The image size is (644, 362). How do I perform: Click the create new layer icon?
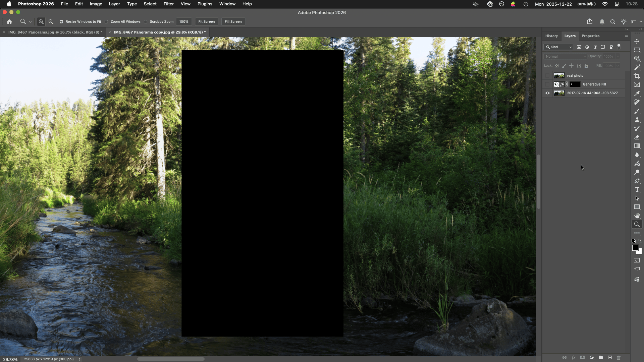610,358
